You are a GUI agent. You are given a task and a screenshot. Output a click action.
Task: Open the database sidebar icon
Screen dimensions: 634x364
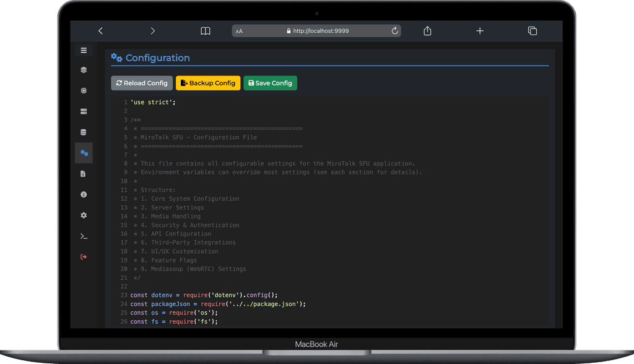coord(84,132)
